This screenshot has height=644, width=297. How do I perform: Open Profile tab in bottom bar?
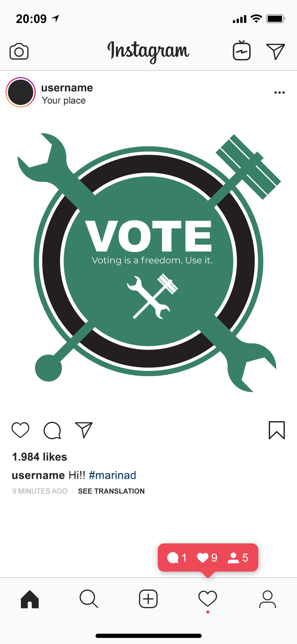point(267,599)
